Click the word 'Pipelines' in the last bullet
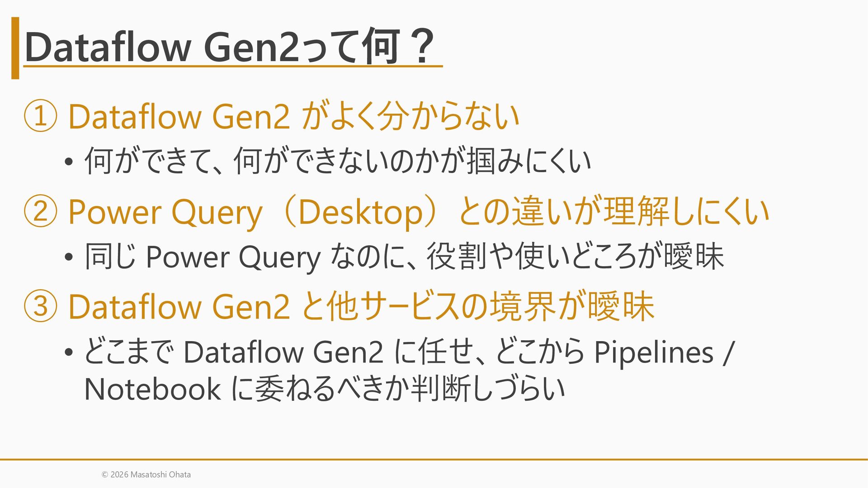868x488 pixels. point(654,352)
